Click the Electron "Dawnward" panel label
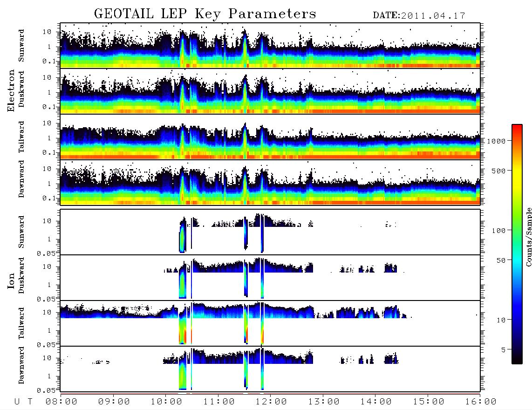 (x=21, y=179)
